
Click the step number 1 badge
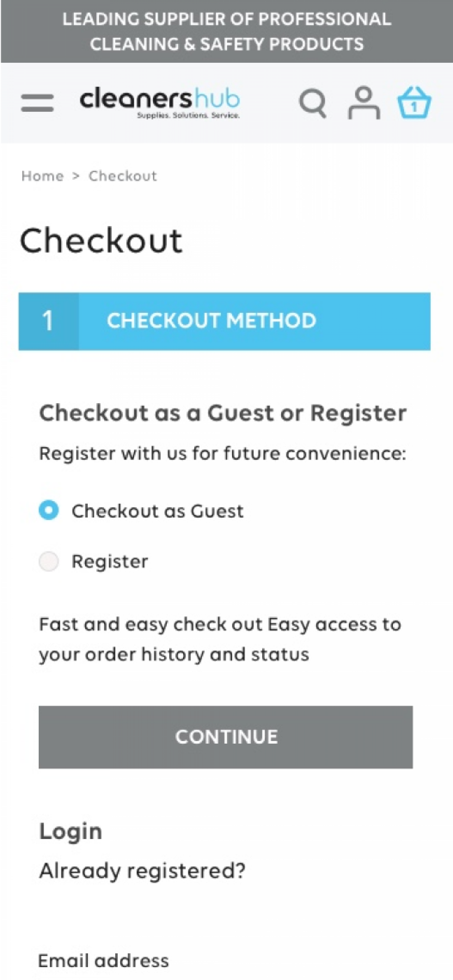tap(48, 321)
